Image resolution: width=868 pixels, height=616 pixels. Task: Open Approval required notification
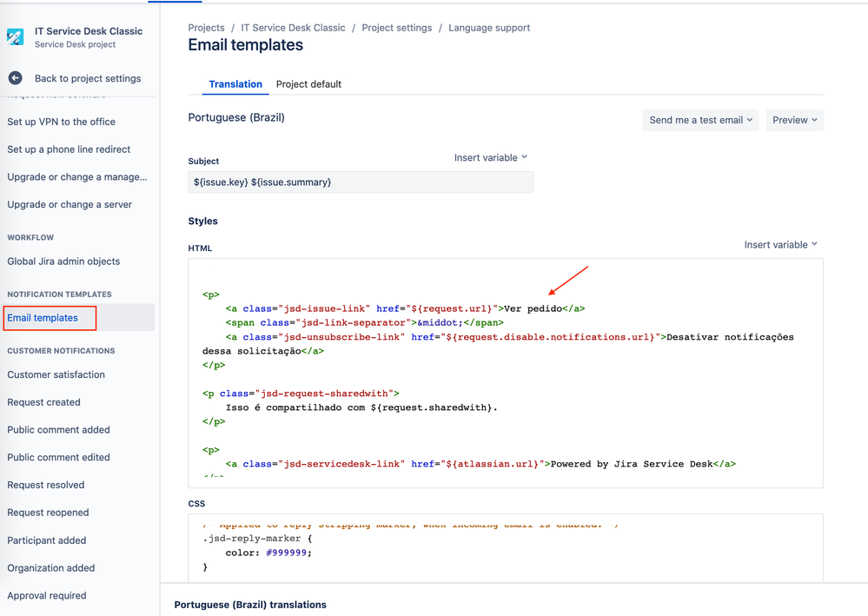(x=47, y=596)
